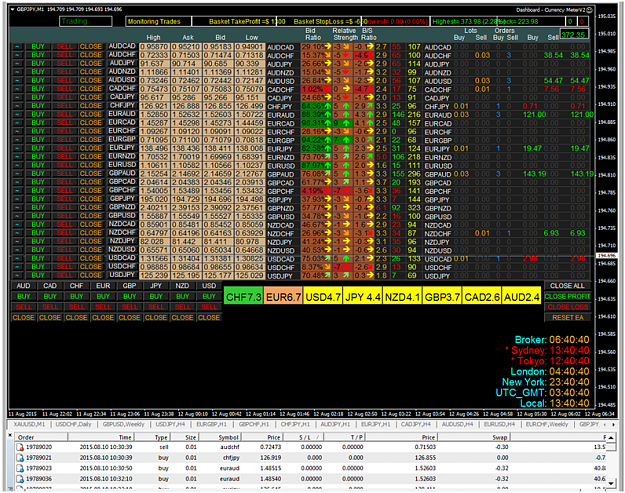Click CLOSE ALL button
The width and height of the screenshot is (625, 493).
click(x=567, y=286)
